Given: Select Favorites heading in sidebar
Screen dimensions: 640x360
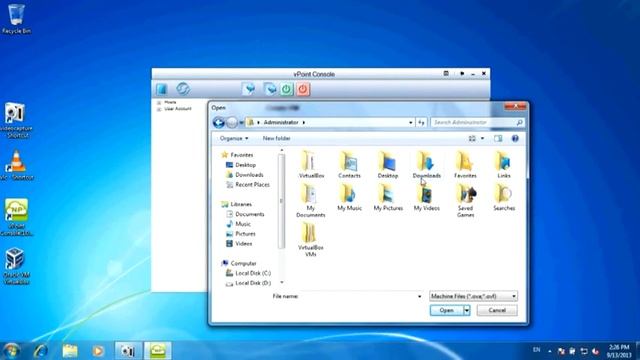Looking at the screenshot, I should 237,155.
